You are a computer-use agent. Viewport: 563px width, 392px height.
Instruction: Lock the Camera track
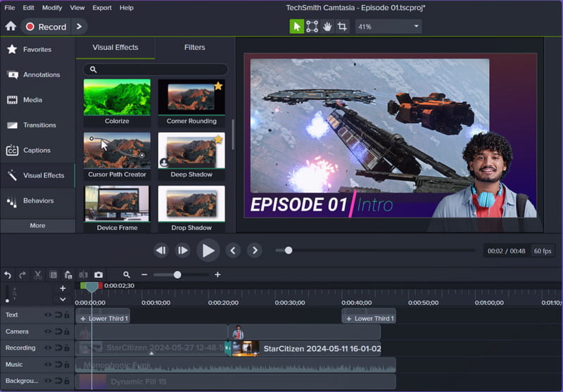click(67, 331)
